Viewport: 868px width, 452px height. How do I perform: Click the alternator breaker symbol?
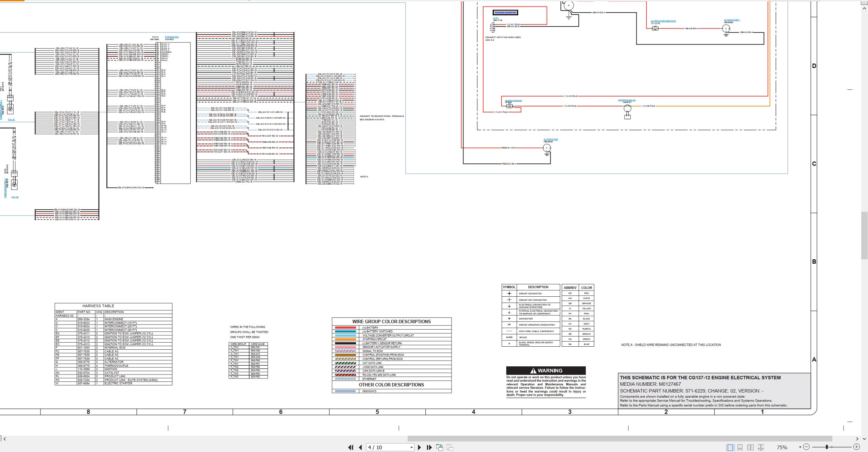[655, 29]
